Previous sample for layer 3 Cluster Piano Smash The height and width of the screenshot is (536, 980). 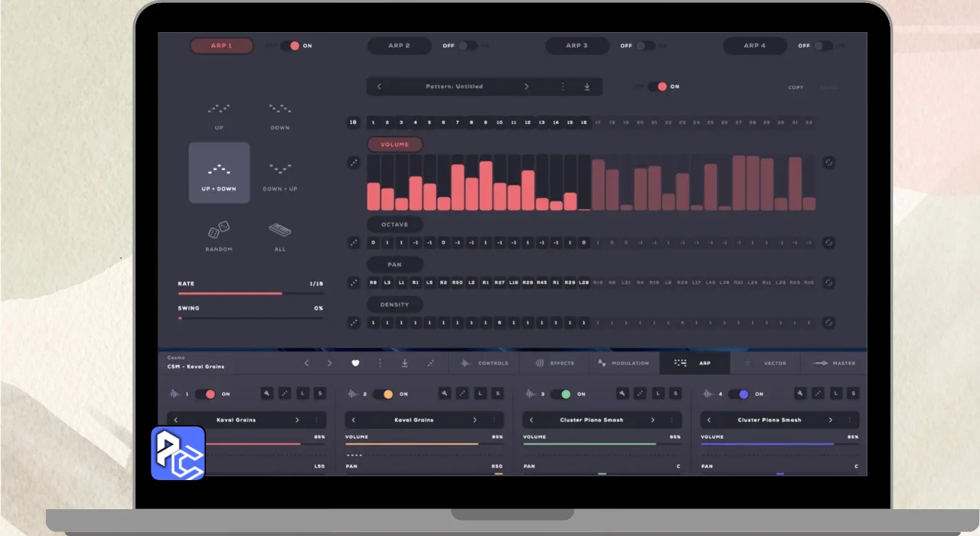(531, 420)
